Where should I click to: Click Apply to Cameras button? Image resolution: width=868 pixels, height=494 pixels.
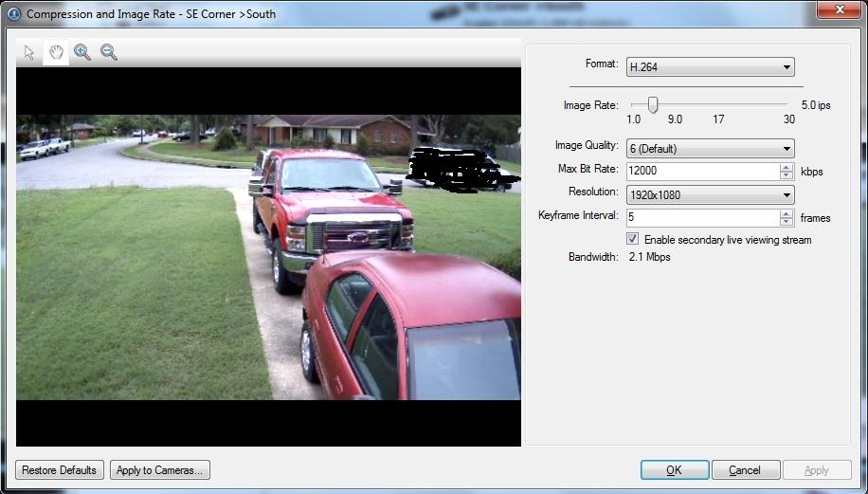click(160, 470)
